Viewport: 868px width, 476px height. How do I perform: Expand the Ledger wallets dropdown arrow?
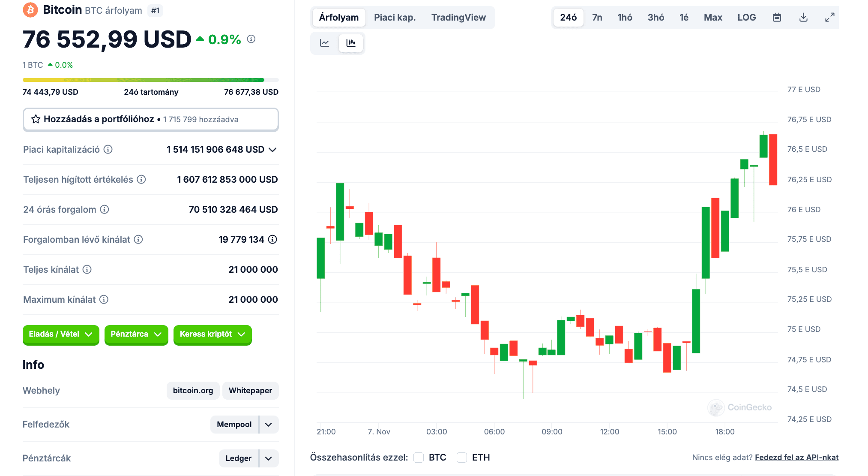coord(269,458)
